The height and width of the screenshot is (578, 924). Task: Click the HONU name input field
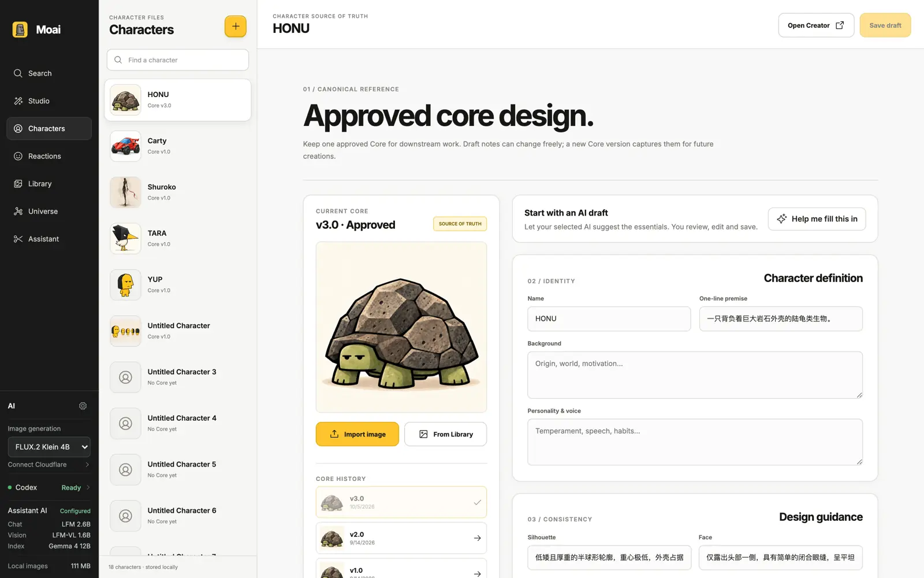tap(609, 319)
